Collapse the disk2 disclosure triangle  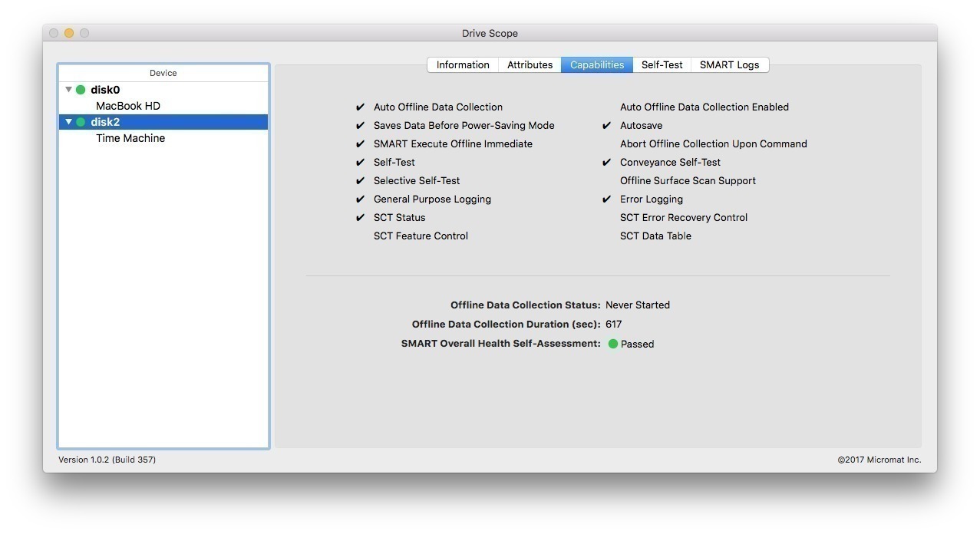pyautogui.click(x=68, y=122)
